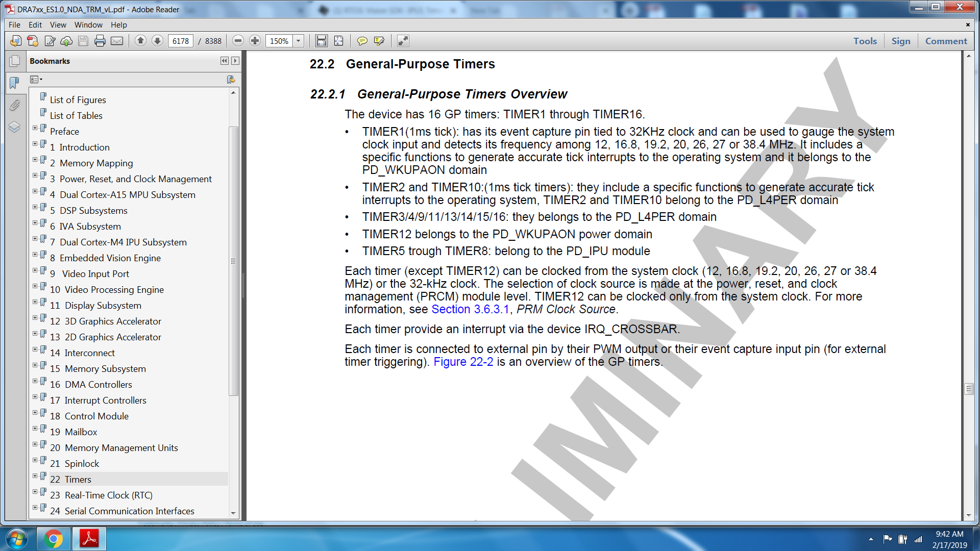Click the zoom out minus button

coord(238,41)
